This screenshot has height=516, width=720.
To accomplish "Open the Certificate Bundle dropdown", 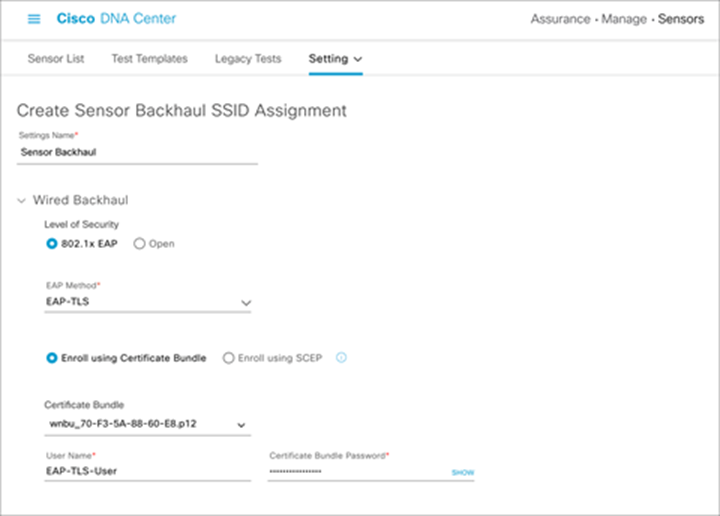I will (x=148, y=424).
